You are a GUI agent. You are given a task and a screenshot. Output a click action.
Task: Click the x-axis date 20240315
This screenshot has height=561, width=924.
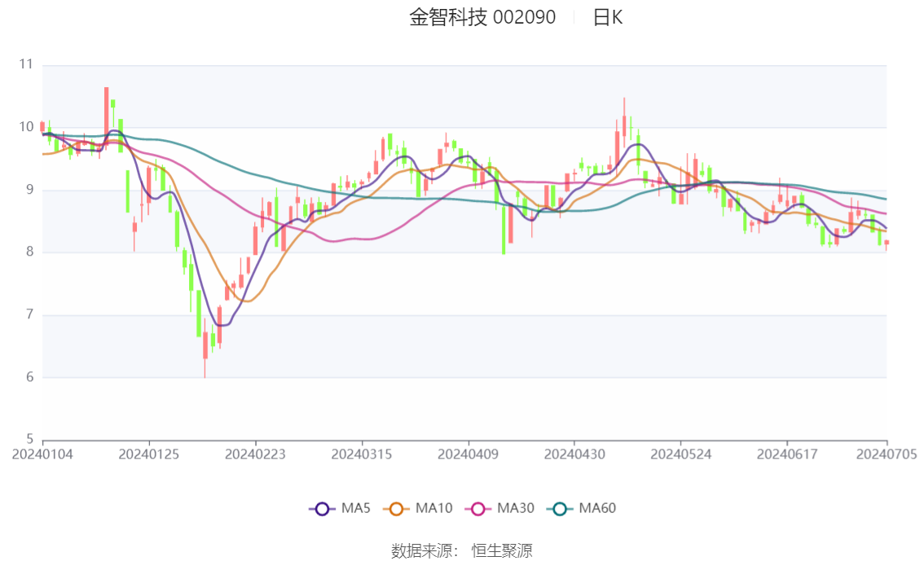(x=362, y=454)
